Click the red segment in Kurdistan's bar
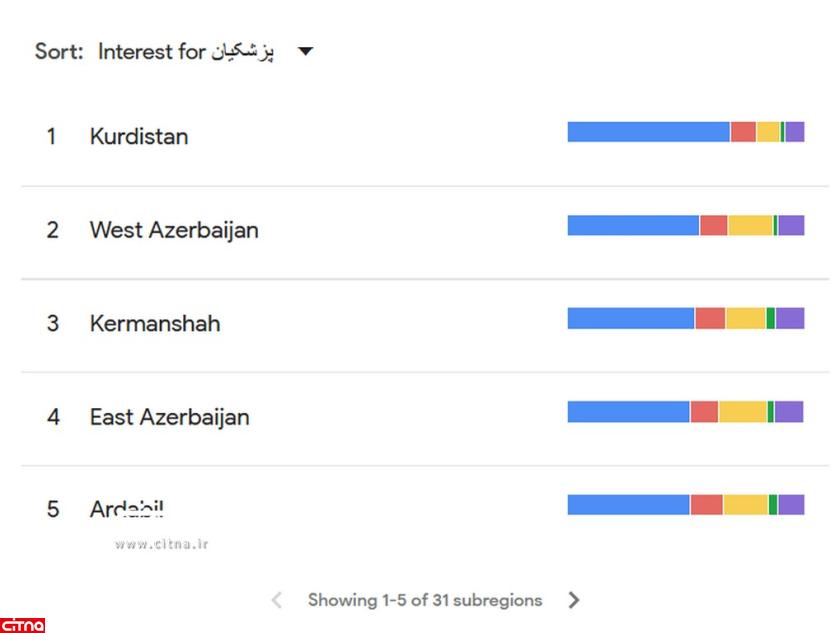 tap(743, 132)
